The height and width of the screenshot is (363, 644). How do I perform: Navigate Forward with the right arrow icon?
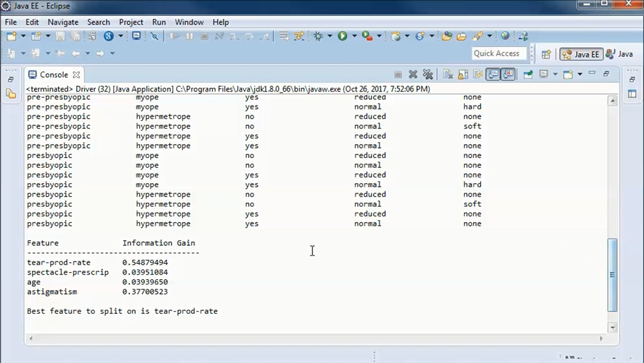point(101,53)
